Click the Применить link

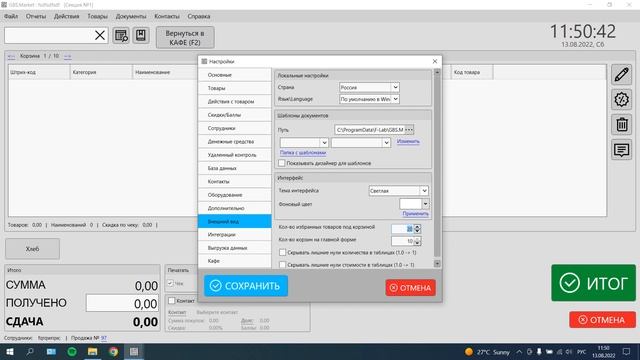(416, 213)
